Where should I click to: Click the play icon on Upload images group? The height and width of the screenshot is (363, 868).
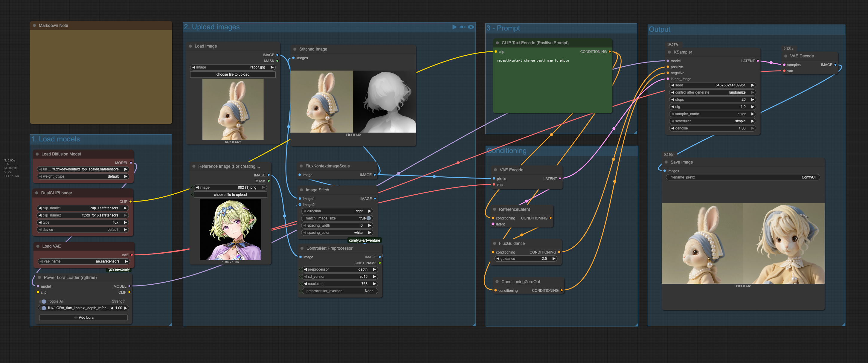(454, 27)
